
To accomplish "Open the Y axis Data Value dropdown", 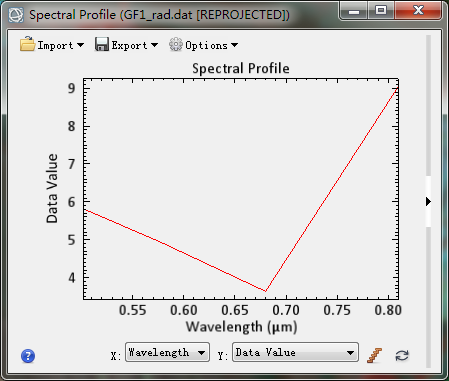I will tap(295, 352).
